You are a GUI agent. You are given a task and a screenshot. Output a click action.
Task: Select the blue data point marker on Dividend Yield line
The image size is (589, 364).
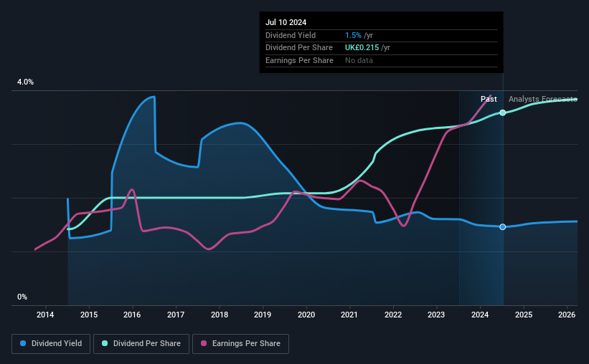[503, 226]
